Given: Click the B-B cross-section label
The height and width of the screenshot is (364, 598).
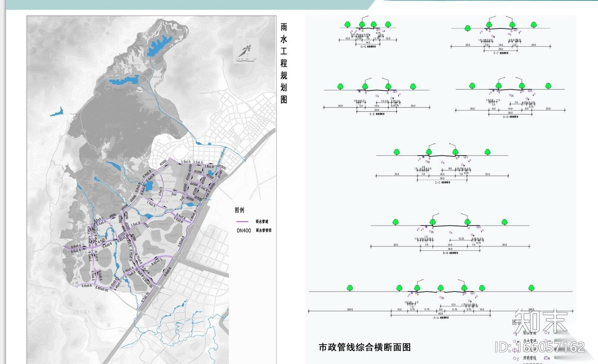Looking at the screenshot, I should pyautogui.click(x=450, y=253).
